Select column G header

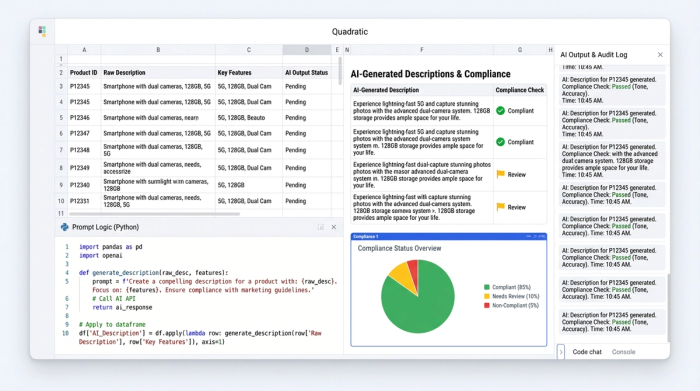tap(520, 50)
